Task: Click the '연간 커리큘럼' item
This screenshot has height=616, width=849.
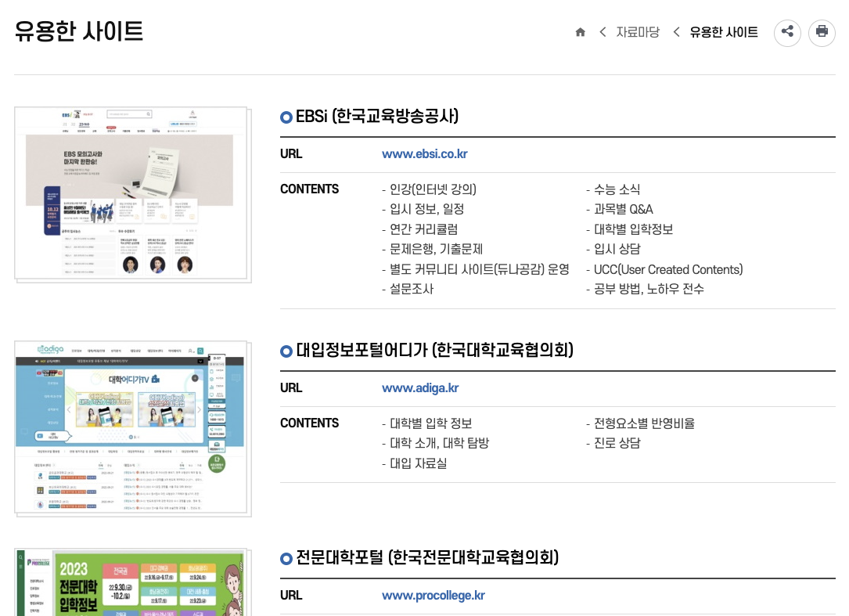Action: (419, 229)
